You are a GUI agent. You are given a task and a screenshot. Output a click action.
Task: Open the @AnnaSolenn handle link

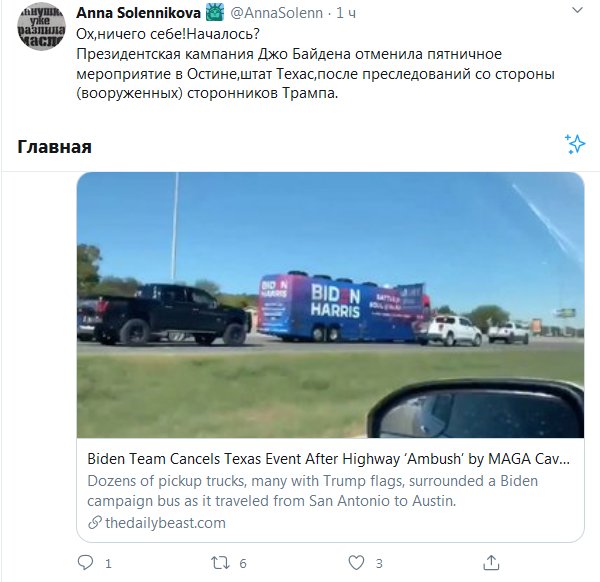[x=277, y=13]
